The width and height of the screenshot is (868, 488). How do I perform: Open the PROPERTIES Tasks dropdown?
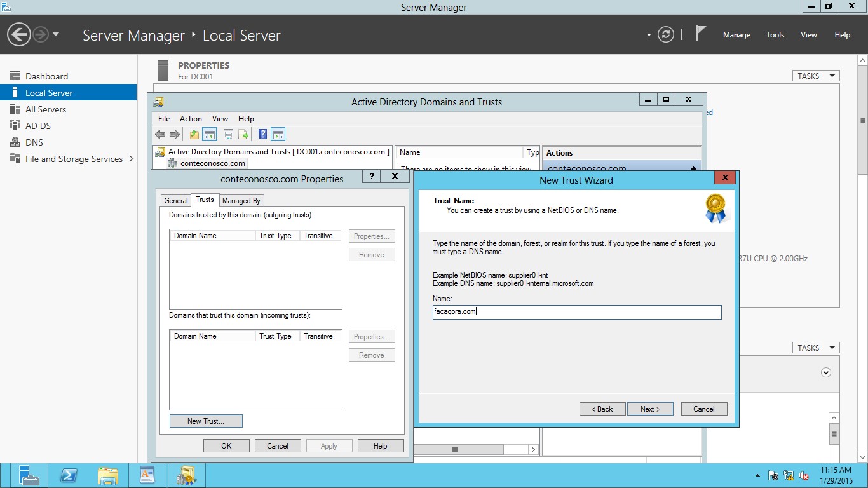tap(815, 75)
